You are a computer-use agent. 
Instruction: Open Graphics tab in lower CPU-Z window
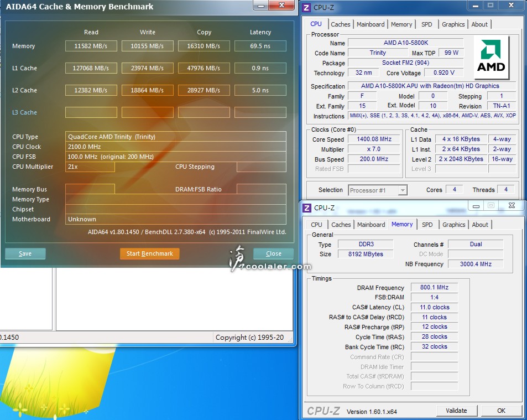(x=454, y=225)
